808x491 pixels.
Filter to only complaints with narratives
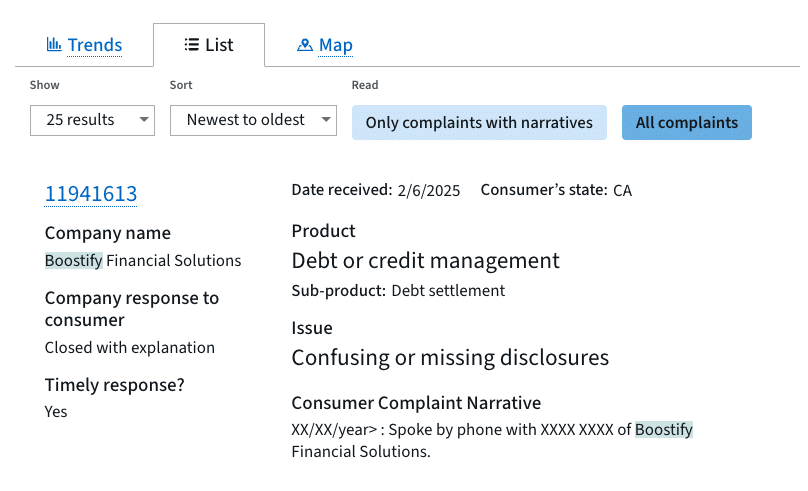[479, 123]
